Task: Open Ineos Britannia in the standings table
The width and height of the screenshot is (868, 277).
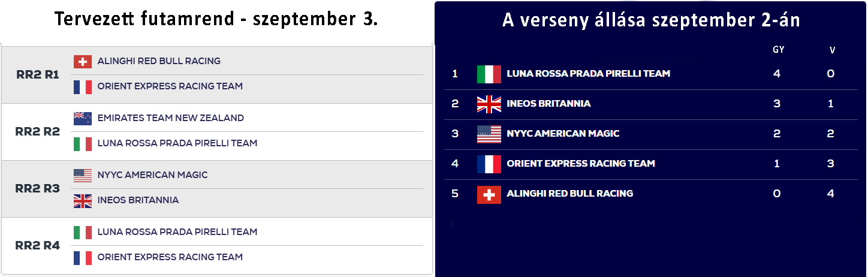Action: [x=548, y=104]
